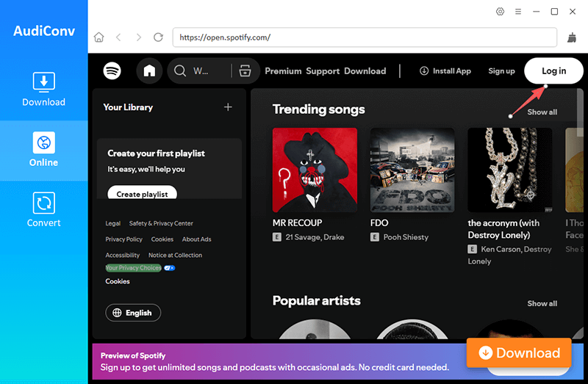Open the Download section in AudiConv sidebar
The height and width of the screenshot is (384, 588).
coord(44,89)
